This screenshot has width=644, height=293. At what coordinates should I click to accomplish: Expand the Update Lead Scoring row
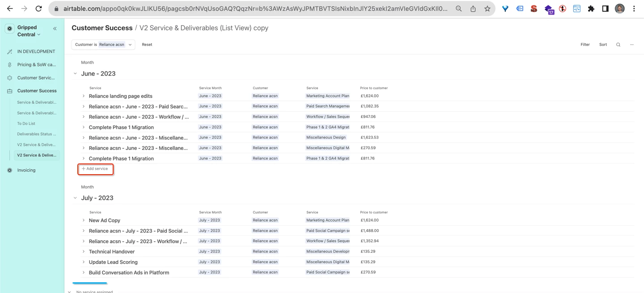pos(84,262)
